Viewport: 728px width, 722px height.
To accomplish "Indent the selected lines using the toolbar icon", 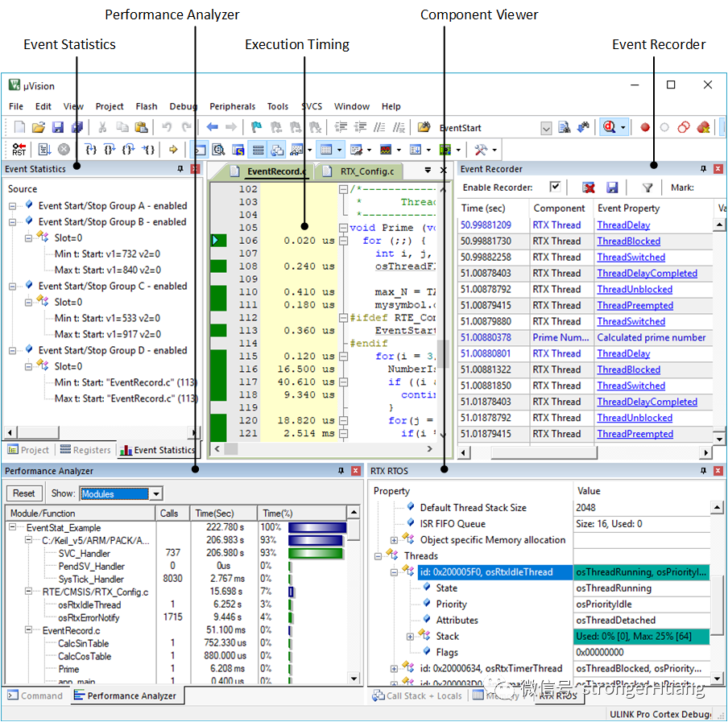I will [341, 126].
